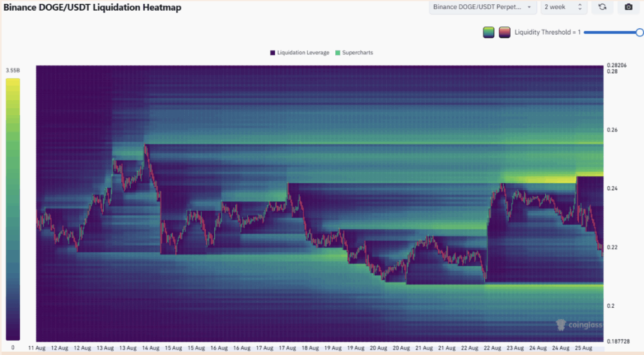Click the 0.28206 price axis label
Screen dimensions: 644x355
point(616,65)
